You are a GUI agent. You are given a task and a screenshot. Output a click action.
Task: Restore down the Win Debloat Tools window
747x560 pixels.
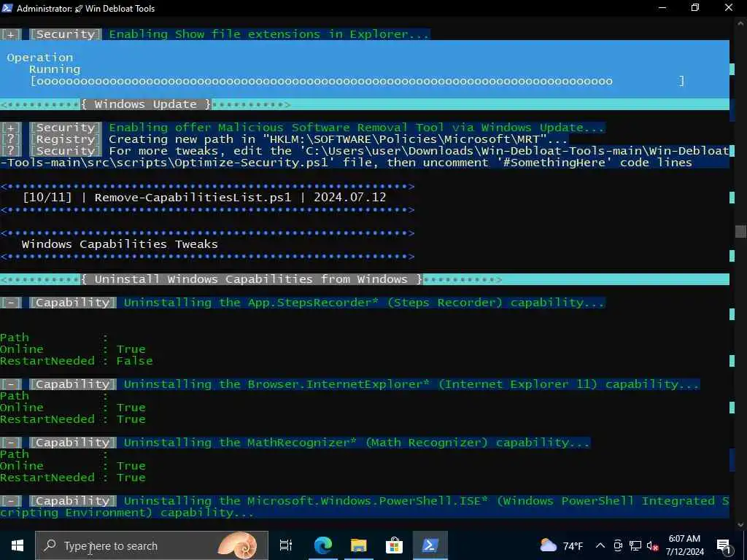[695, 8]
